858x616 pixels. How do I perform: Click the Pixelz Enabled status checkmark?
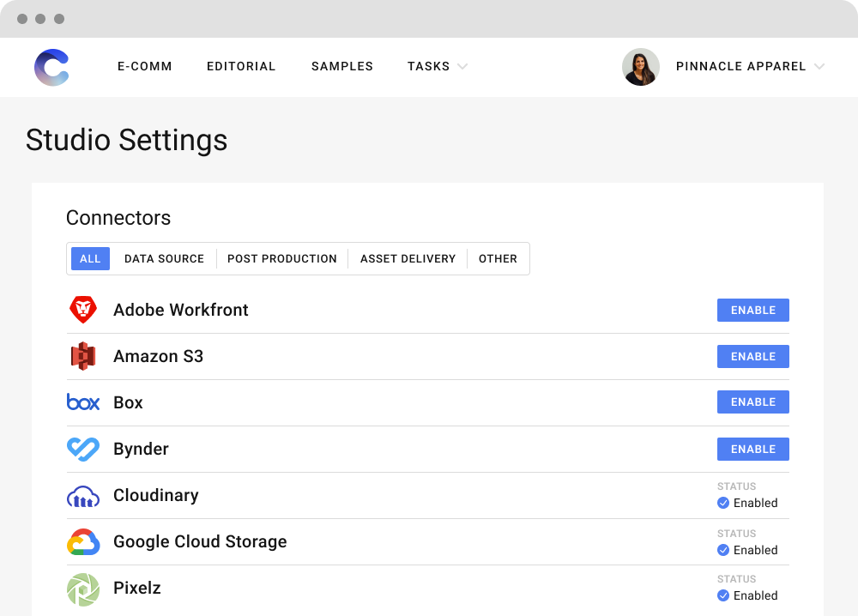(x=723, y=595)
